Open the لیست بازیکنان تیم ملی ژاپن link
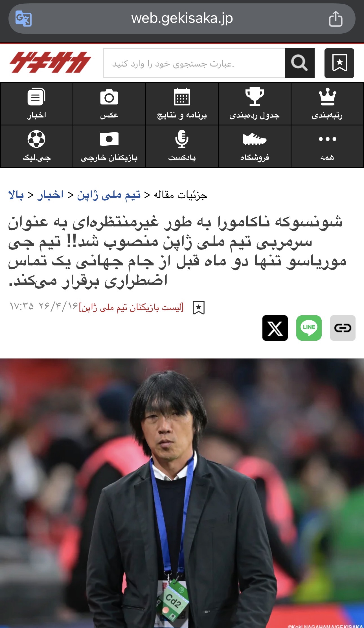This screenshot has width=364, height=628. click(x=131, y=307)
